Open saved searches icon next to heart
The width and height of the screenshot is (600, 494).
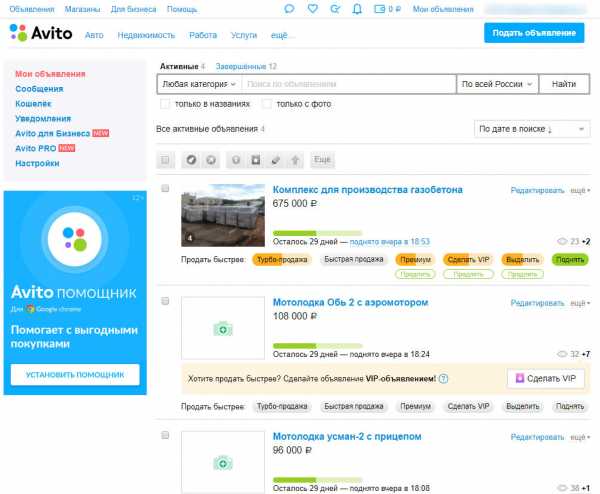pos(335,9)
